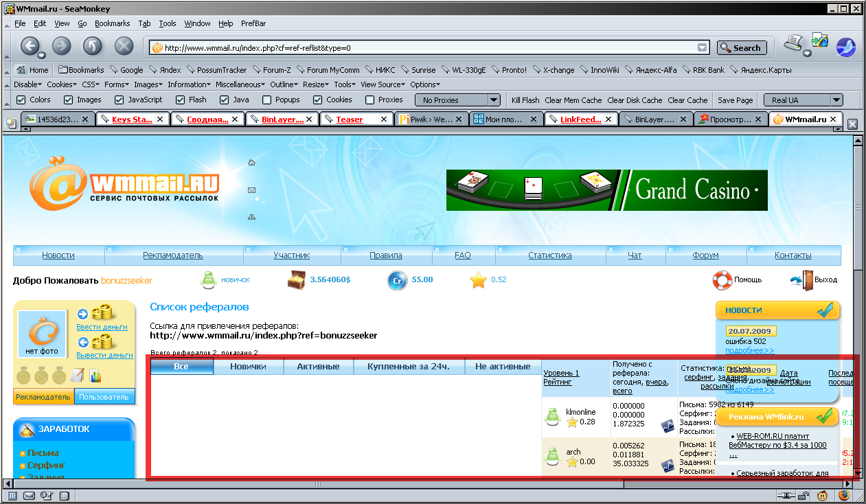Toggle the Images checkbox
Screen dimensions: 866x504
coord(68,100)
